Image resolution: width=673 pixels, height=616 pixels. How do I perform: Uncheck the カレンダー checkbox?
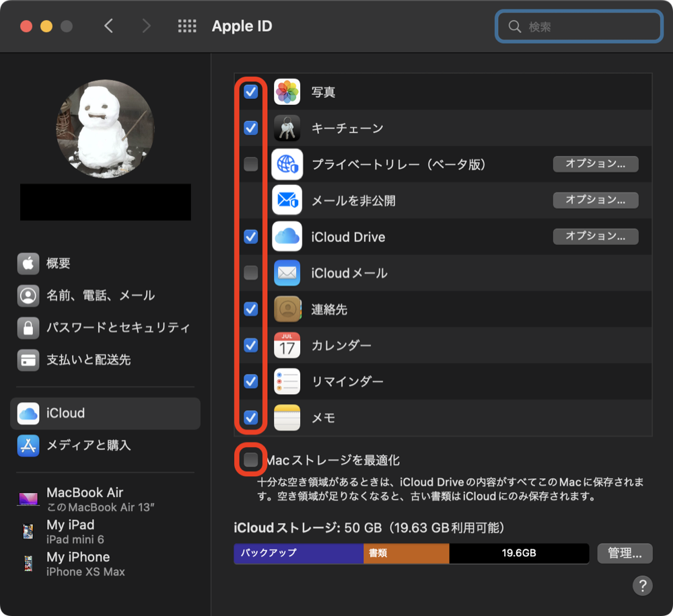click(x=250, y=345)
